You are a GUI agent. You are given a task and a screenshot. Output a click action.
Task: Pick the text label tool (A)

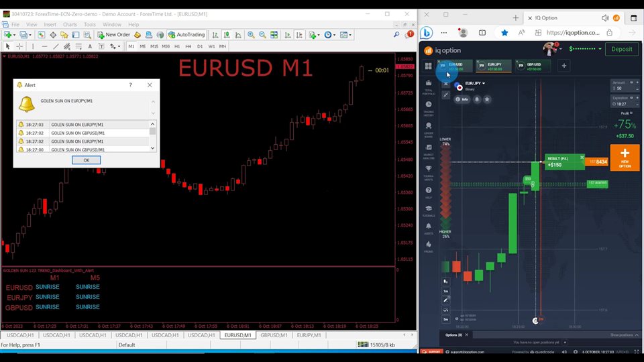point(90,46)
